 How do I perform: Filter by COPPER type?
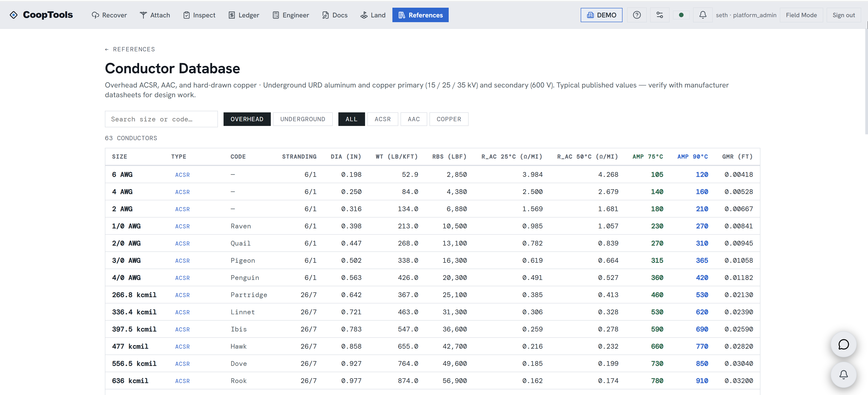(448, 119)
